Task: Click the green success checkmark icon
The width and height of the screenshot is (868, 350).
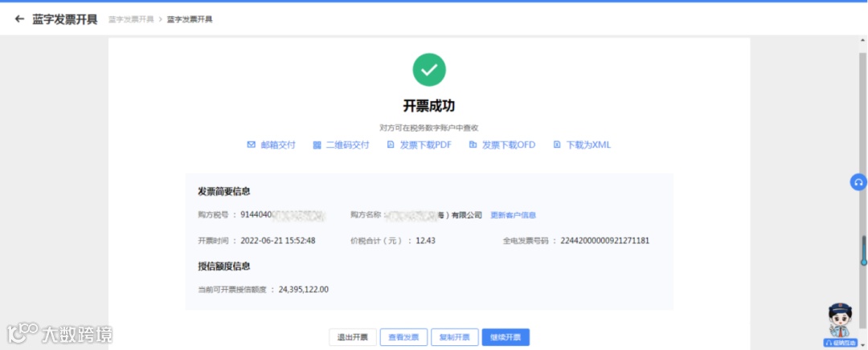Action: [x=429, y=70]
